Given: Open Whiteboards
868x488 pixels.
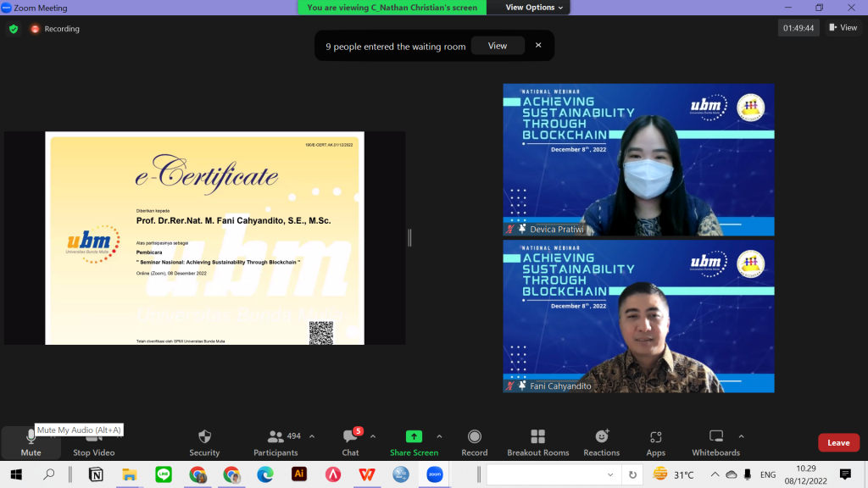Looking at the screenshot, I should pos(715,443).
